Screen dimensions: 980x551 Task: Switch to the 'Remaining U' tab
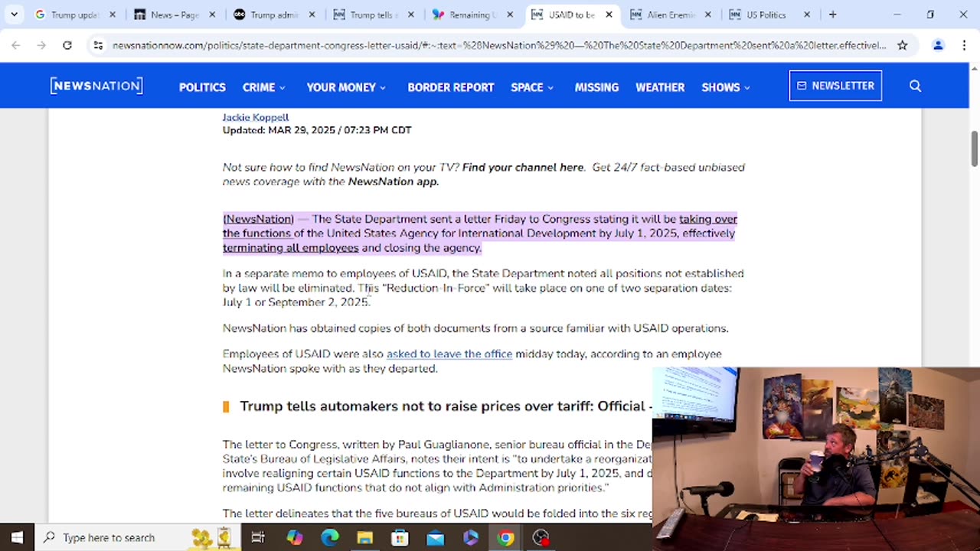(472, 15)
